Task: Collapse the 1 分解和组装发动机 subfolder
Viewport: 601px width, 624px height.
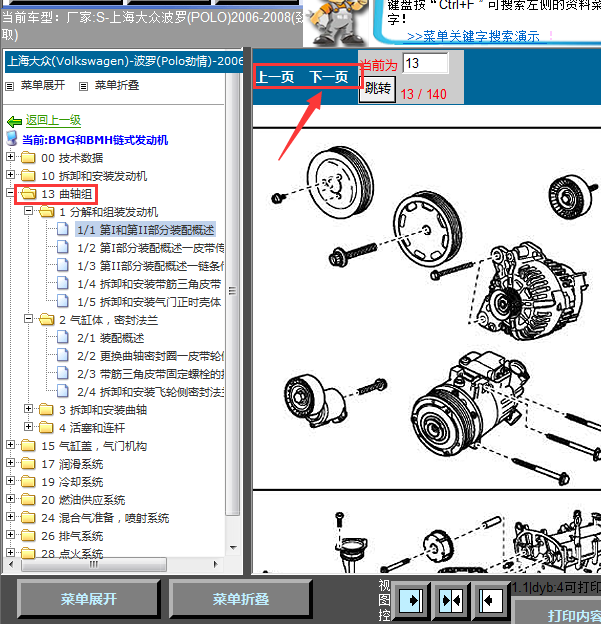Action: click(x=29, y=211)
